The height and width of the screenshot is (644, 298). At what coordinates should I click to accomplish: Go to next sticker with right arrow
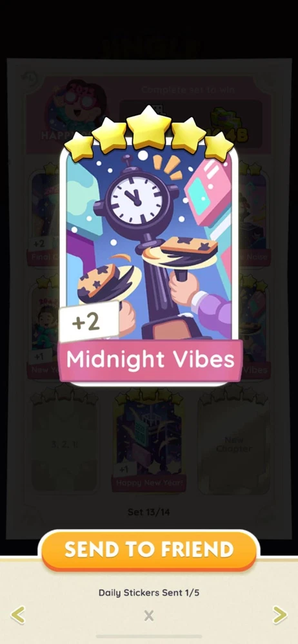pos(280,615)
